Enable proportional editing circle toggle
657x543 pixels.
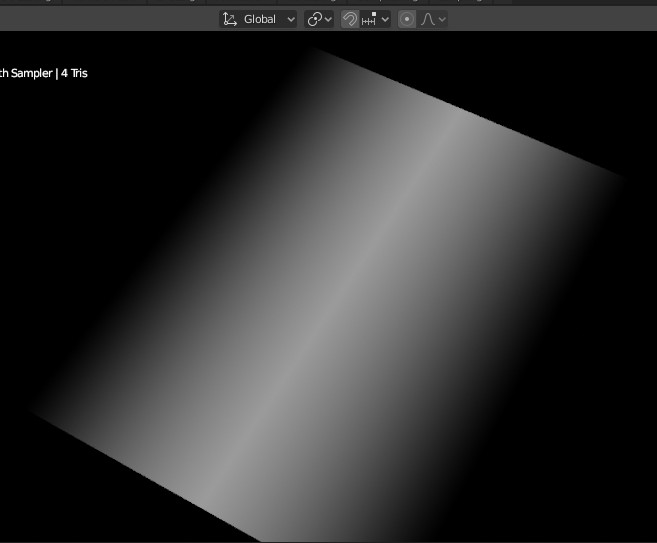click(407, 19)
